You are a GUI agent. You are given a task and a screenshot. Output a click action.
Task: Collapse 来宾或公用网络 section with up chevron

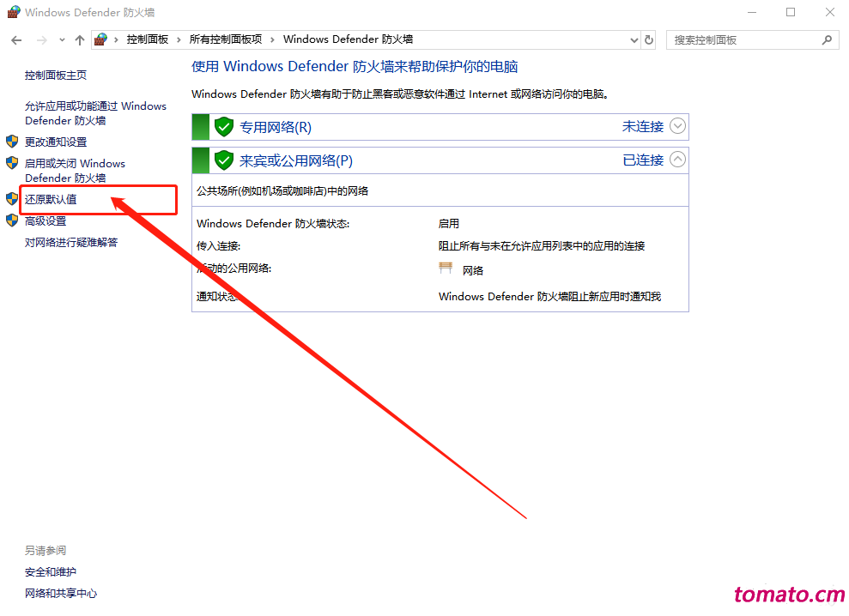[x=677, y=160]
